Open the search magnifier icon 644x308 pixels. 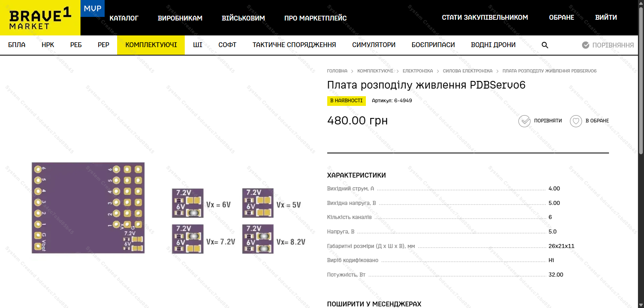(545, 45)
